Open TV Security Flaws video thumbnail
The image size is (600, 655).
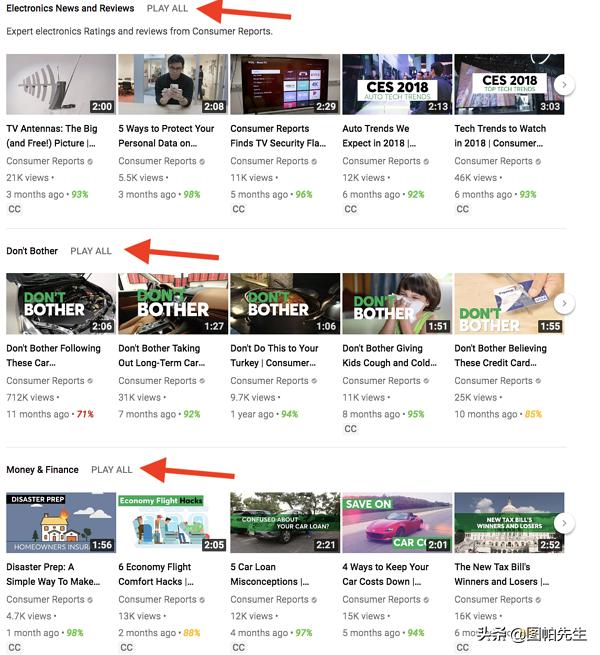285,84
